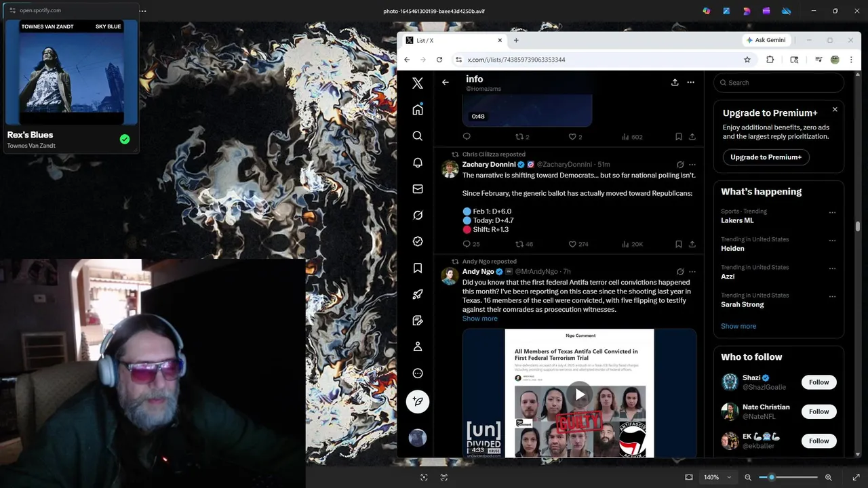Share Zachary Donnini's post
This screenshot has height=488, width=868.
click(692, 244)
